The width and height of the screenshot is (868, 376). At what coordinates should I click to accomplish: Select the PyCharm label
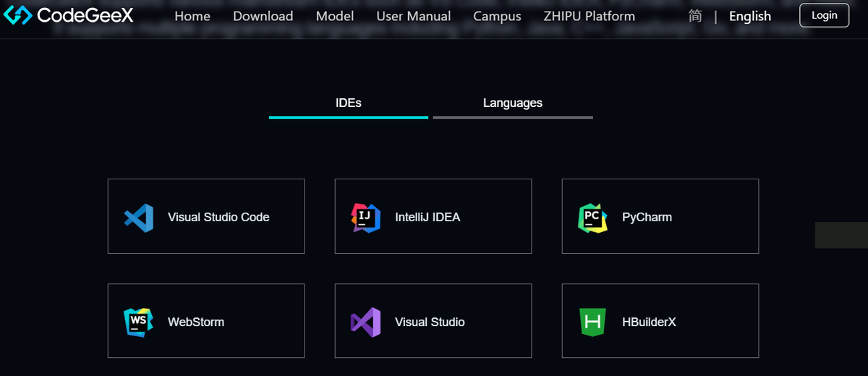point(647,217)
